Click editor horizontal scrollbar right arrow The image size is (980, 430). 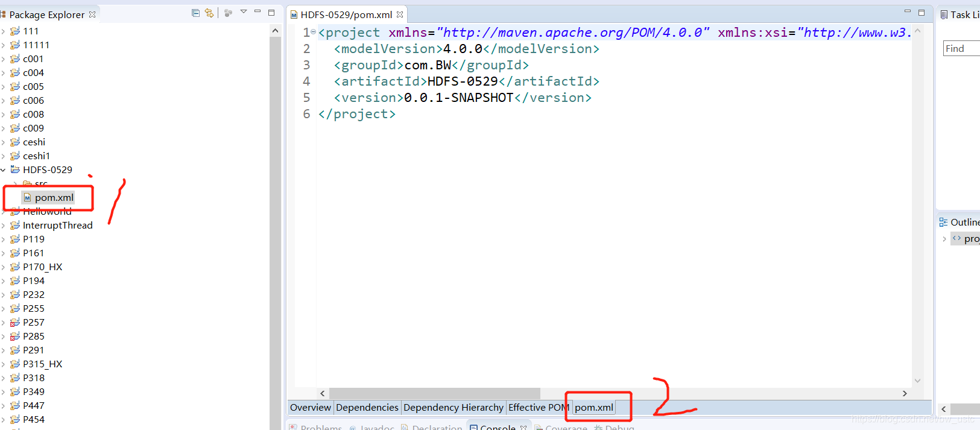click(905, 393)
